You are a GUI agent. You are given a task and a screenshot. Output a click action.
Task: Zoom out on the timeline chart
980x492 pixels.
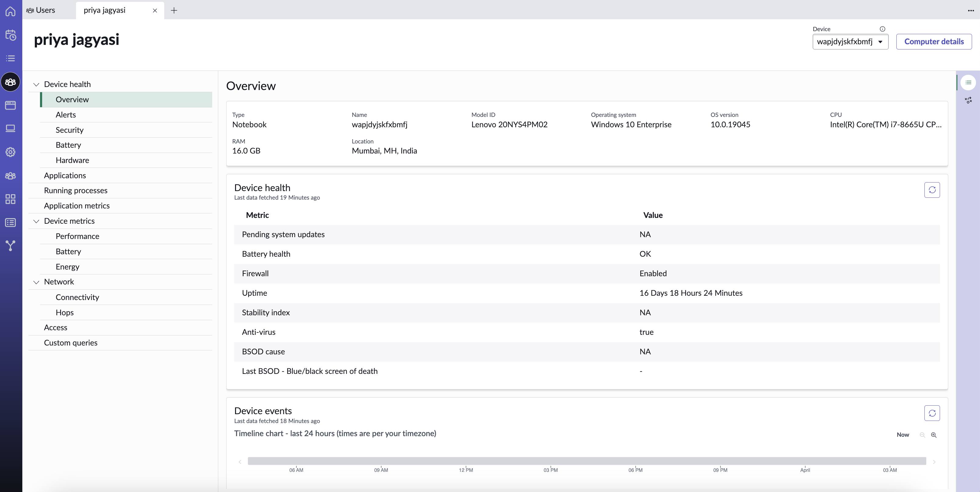coord(922,435)
